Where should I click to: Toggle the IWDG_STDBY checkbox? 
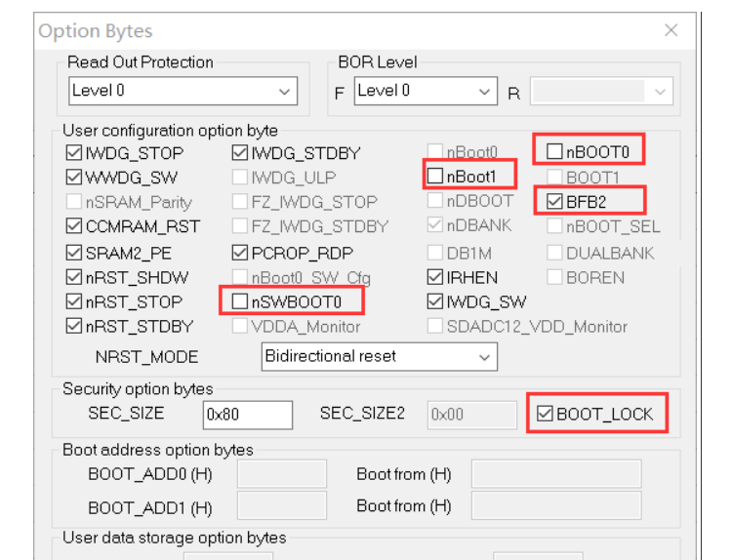click(239, 152)
